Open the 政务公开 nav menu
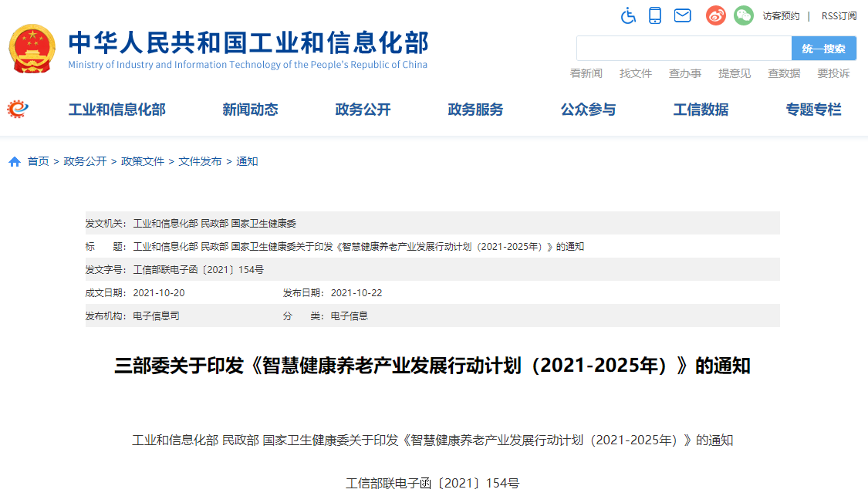This screenshot has width=868, height=496. pyautogui.click(x=363, y=110)
